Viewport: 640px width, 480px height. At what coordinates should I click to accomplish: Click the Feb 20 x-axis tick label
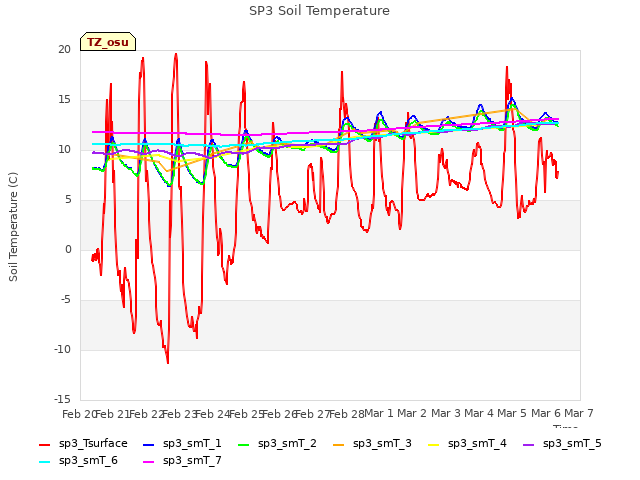[79, 414]
